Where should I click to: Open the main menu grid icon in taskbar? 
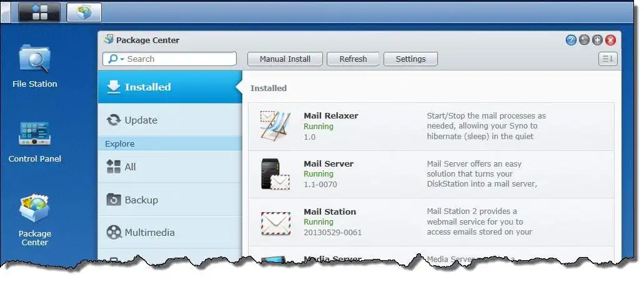[39, 12]
